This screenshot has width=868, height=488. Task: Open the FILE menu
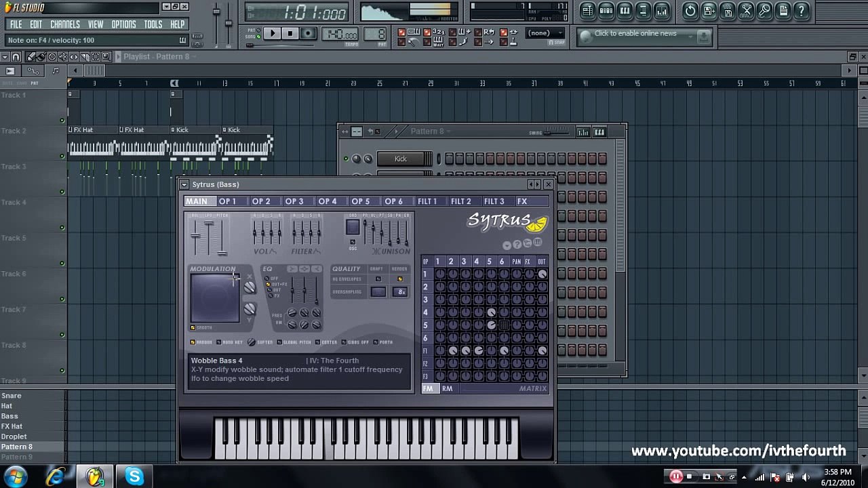[16, 24]
